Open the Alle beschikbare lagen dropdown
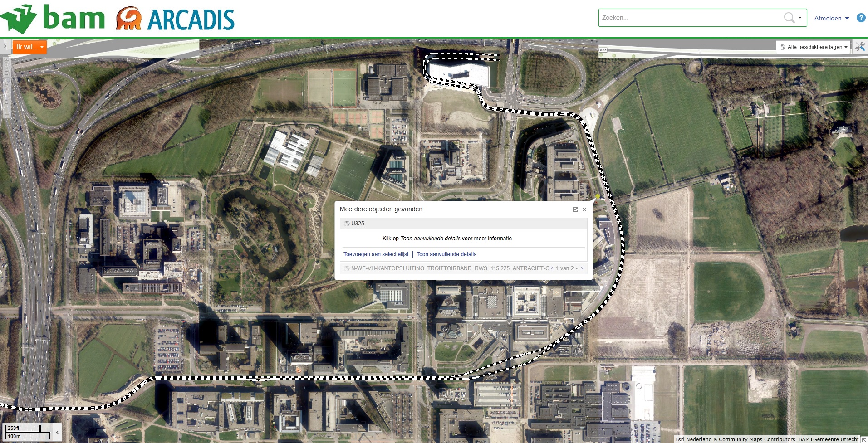 (x=813, y=47)
